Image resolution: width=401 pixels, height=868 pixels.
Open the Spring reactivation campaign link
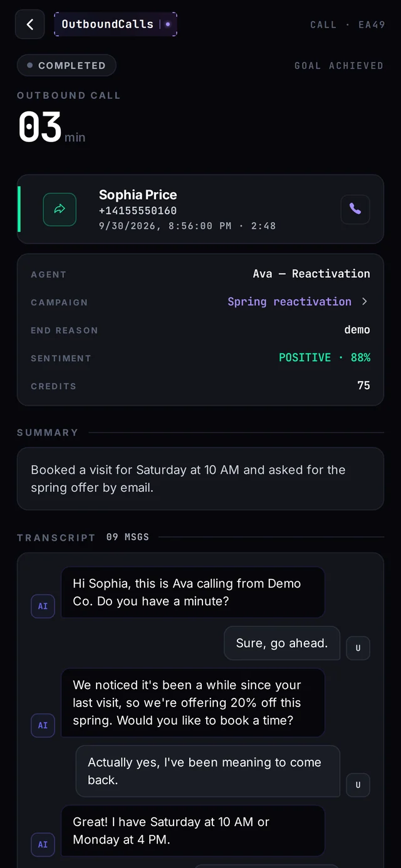(x=289, y=302)
